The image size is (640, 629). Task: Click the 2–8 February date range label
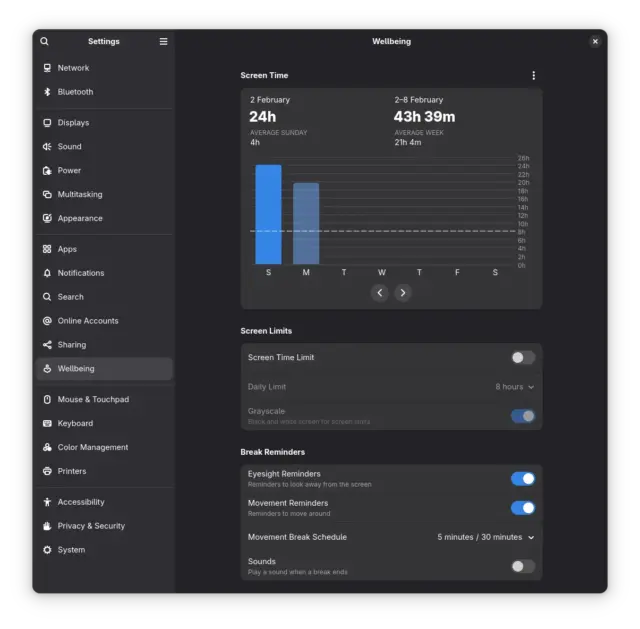[419, 100]
